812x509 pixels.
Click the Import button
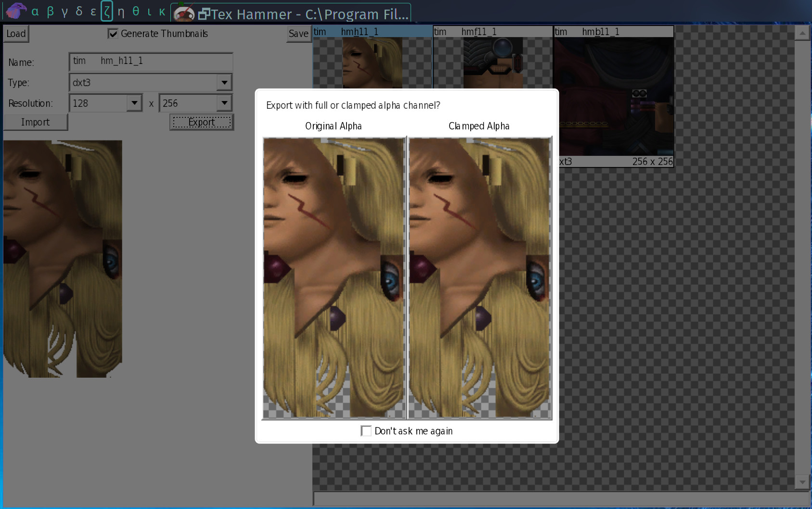tap(36, 122)
